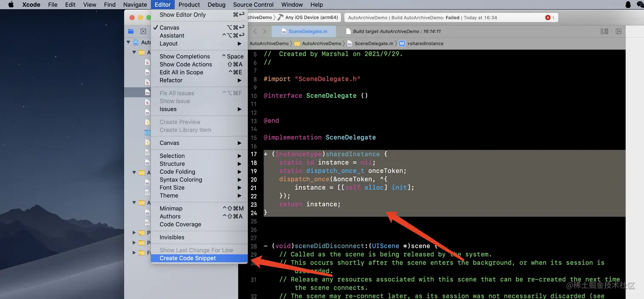Click the sharedInstance method name in code

[353, 154]
